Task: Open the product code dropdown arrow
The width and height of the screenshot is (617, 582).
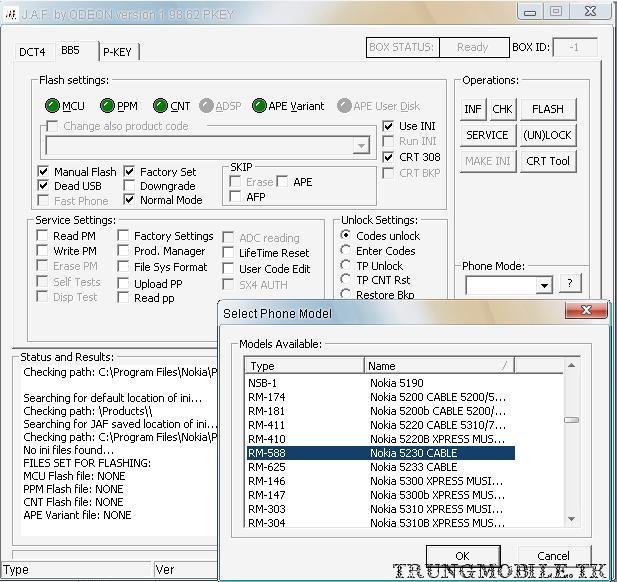Action: [x=361, y=146]
